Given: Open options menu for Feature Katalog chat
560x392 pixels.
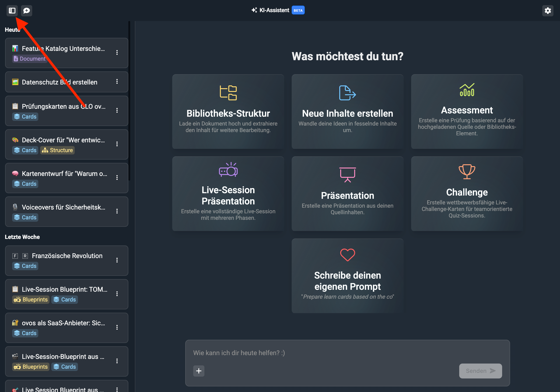Looking at the screenshot, I should (117, 52).
